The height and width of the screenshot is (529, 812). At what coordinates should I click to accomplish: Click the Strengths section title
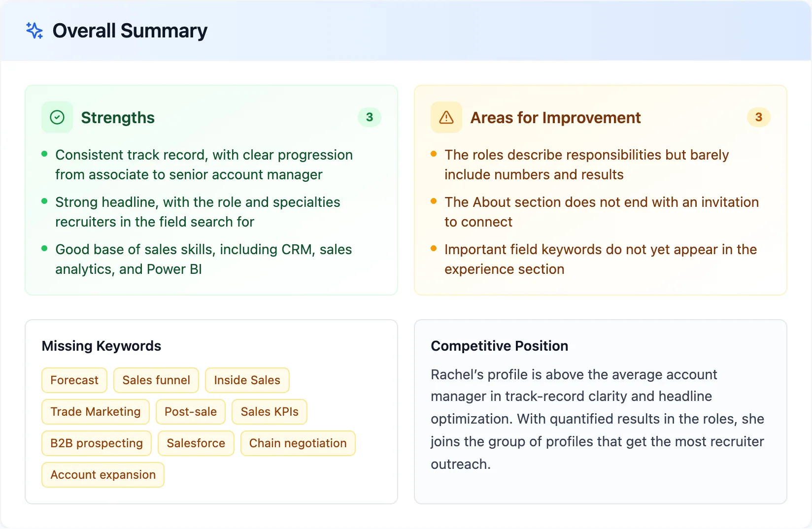point(118,118)
